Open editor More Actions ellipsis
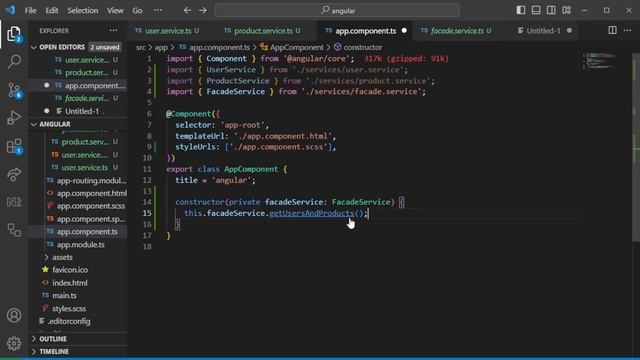The width and height of the screenshot is (640, 360). [627, 30]
